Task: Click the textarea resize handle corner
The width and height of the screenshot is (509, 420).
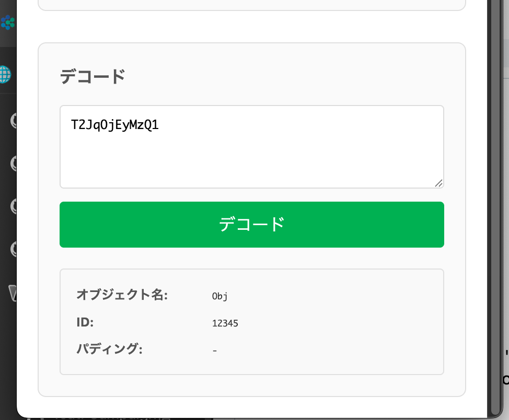Action: coord(438,183)
